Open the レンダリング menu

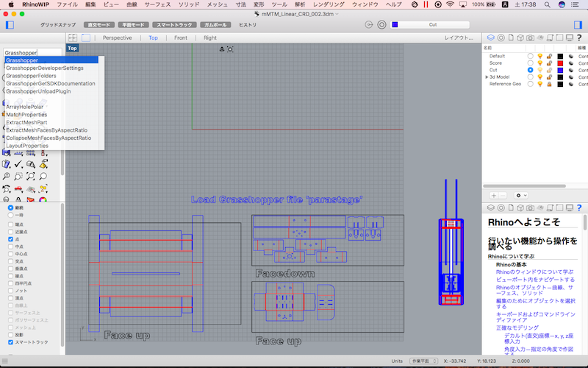[329, 4]
